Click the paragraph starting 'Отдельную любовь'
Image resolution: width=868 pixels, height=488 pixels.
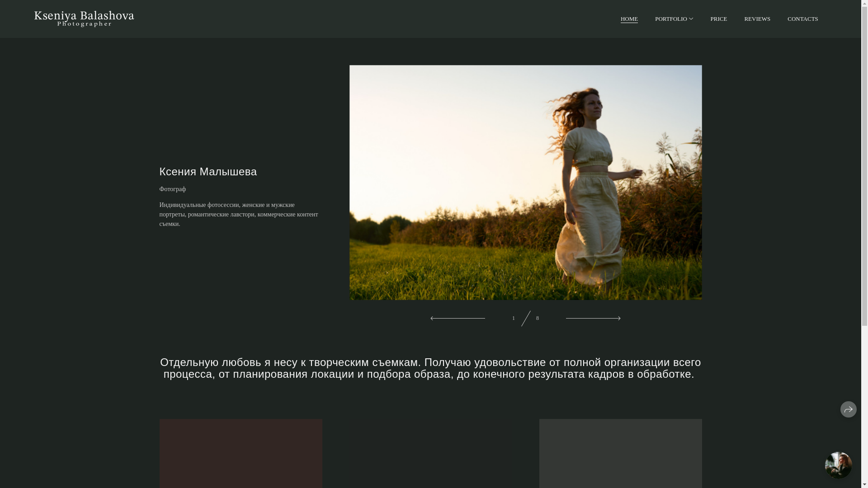(x=430, y=368)
